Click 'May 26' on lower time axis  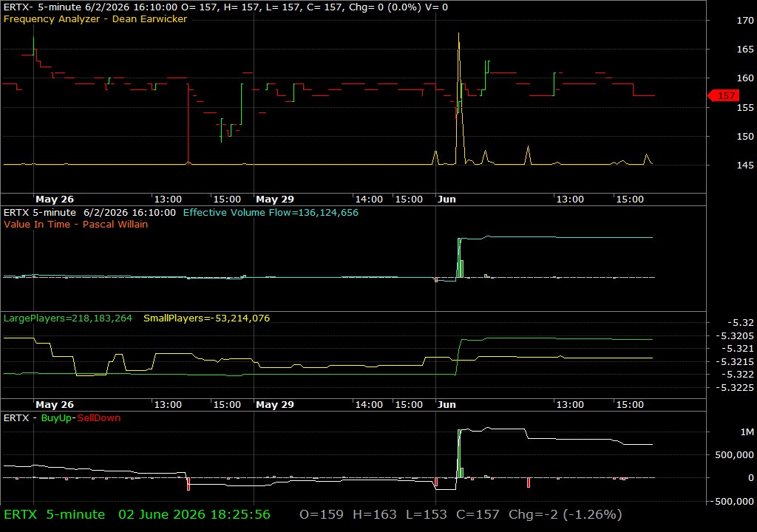(55, 405)
